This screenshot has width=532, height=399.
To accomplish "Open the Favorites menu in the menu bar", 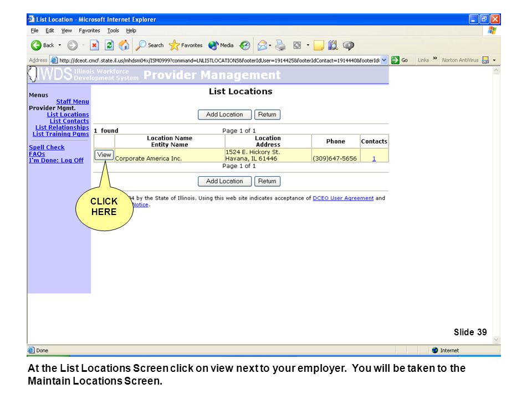I will tap(89, 30).
